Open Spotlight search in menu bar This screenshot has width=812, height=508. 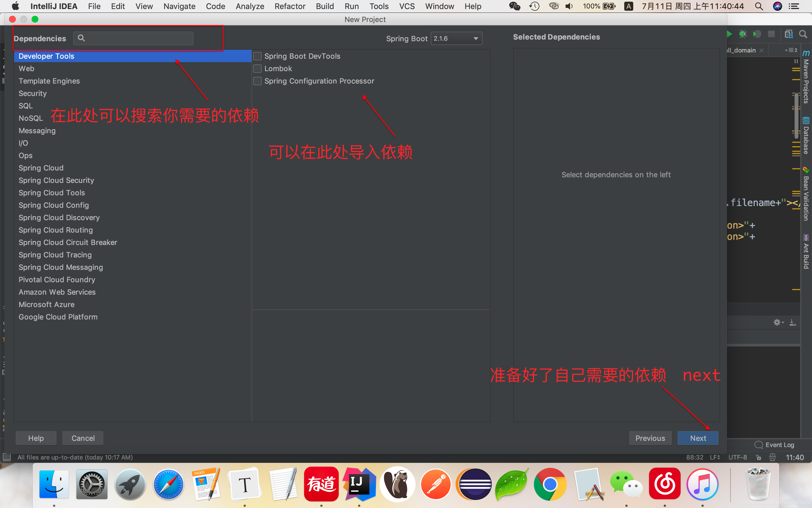[759, 6]
